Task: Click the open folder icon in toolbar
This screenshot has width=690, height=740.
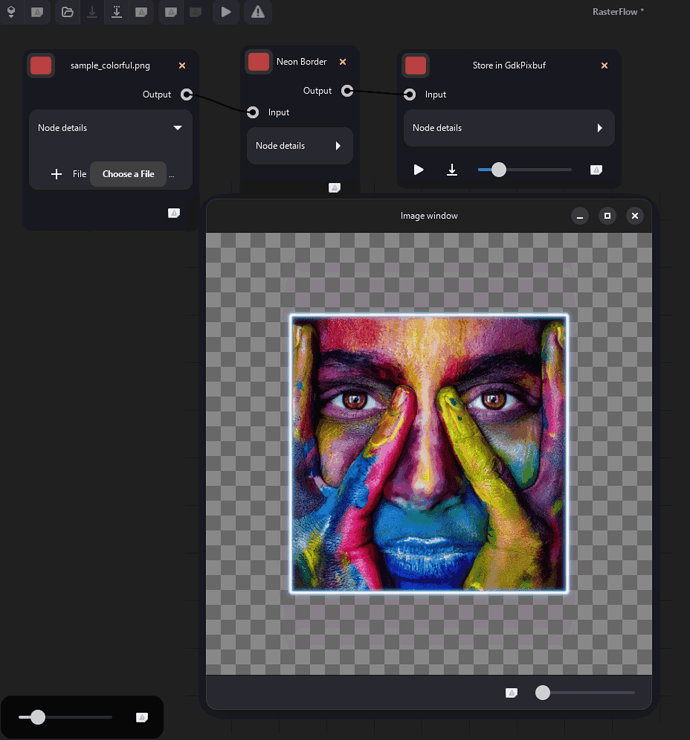Action: click(67, 12)
